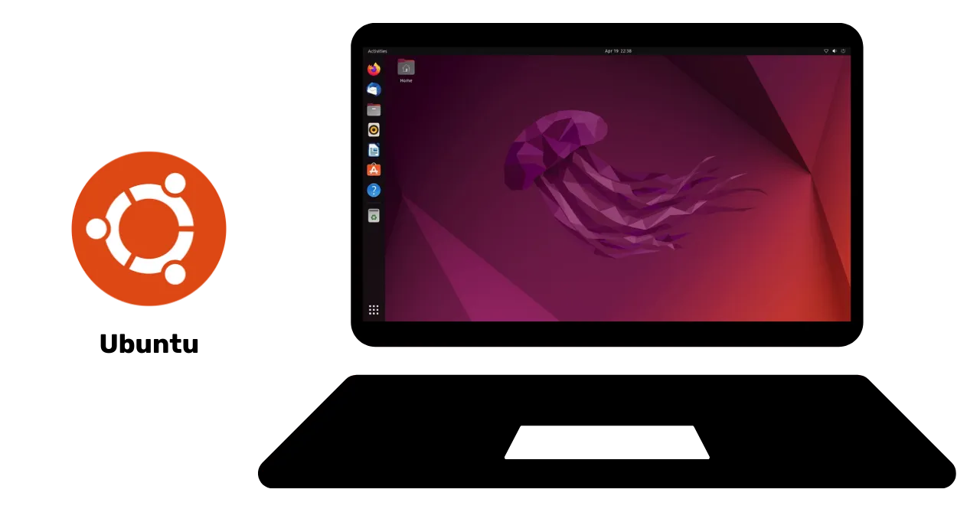Launch Rhythmbox music player
The width and height of the screenshot is (980, 512).
pyautogui.click(x=374, y=130)
